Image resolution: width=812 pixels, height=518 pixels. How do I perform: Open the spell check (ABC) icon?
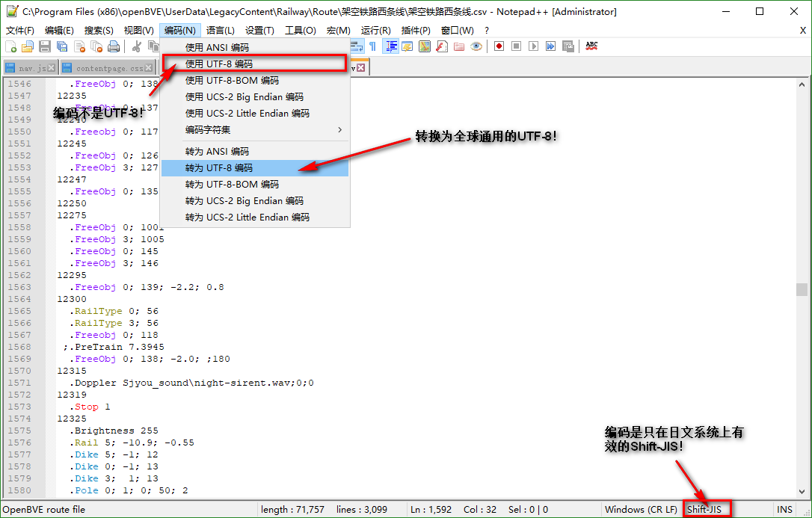tap(591, 46)
